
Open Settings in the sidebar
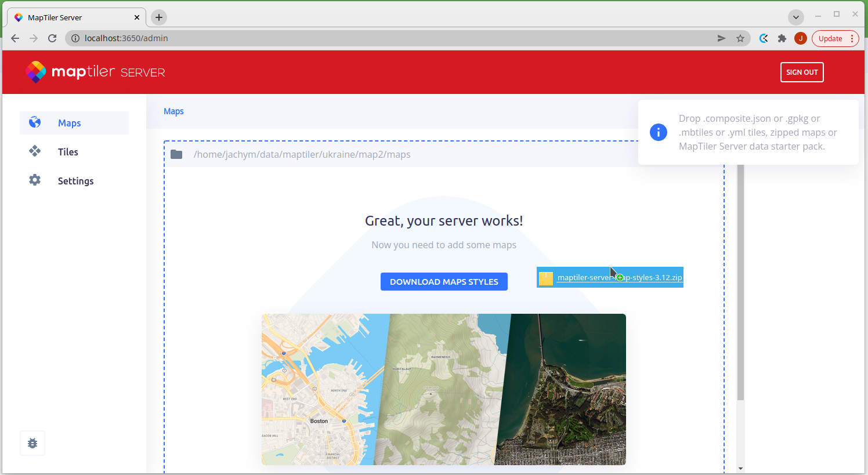pos(75,181)
